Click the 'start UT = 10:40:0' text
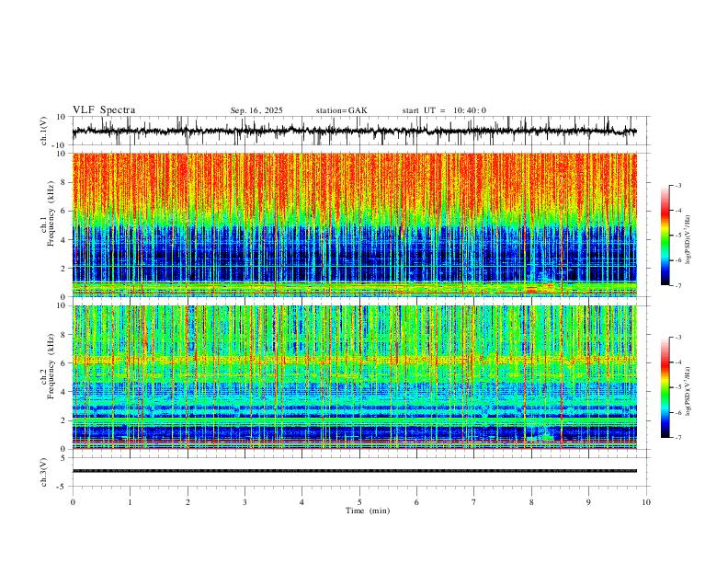 [x=444, y=110]
